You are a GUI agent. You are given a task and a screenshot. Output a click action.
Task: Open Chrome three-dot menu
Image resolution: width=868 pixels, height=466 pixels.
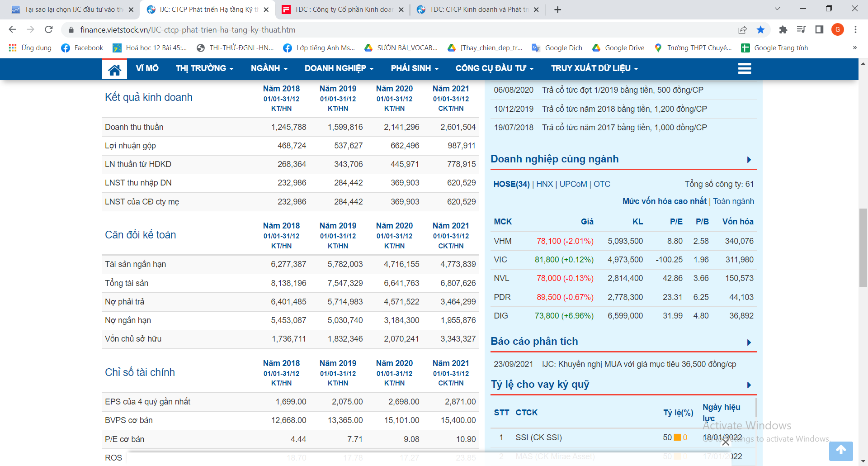click(855, 30)
